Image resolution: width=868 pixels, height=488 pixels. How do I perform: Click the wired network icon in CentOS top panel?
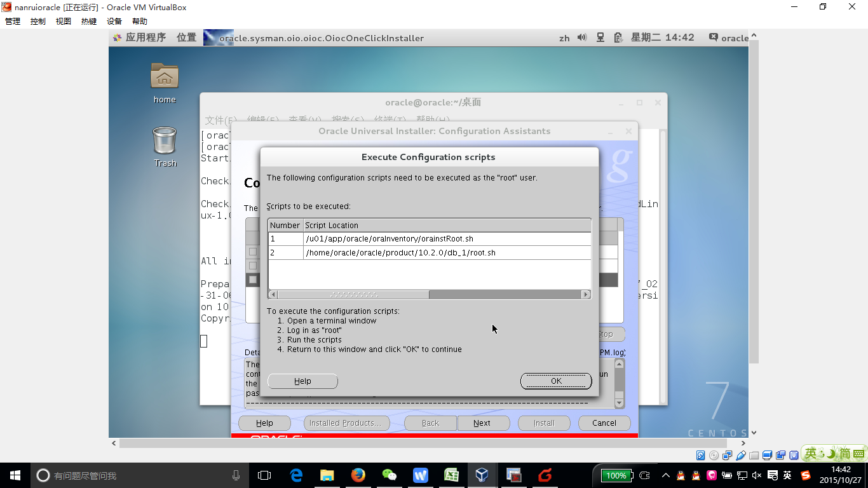[x=600, y=37]
